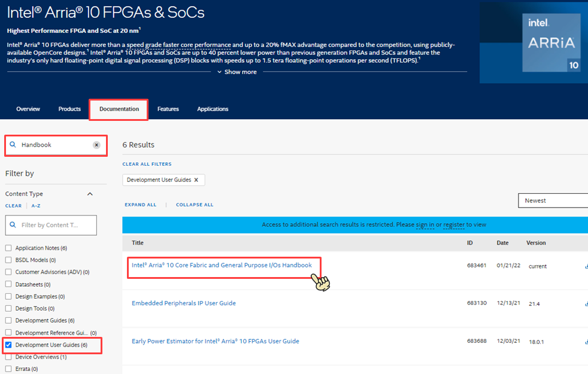Select the Documentation tab
This screenshot has width=588, height=374.
[x=119, y=109]
